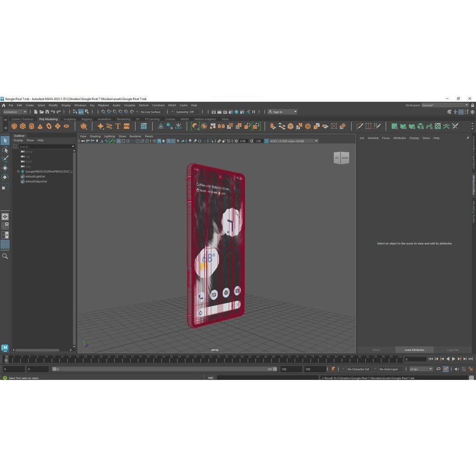The width and height of the screenshot is (476, 476).
Task: Create a polygon cube from the shelf
Action: click(23, 126)
